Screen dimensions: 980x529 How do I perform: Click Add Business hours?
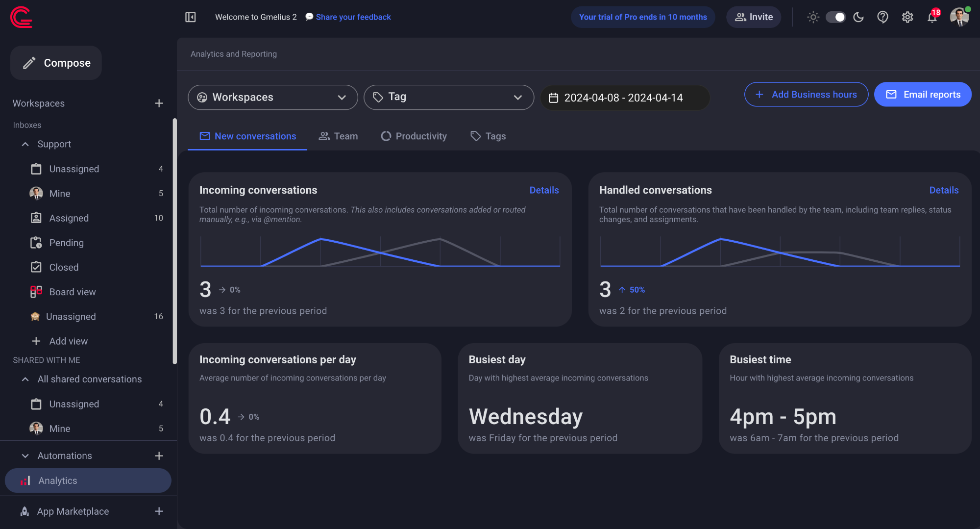[x=806, y=94]
